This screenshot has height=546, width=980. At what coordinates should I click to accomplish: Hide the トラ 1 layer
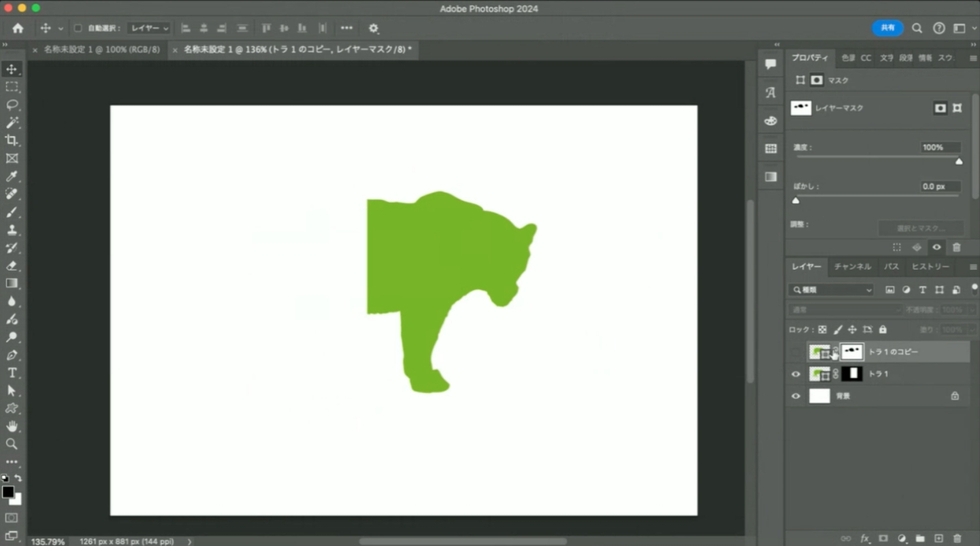point(796,374)
